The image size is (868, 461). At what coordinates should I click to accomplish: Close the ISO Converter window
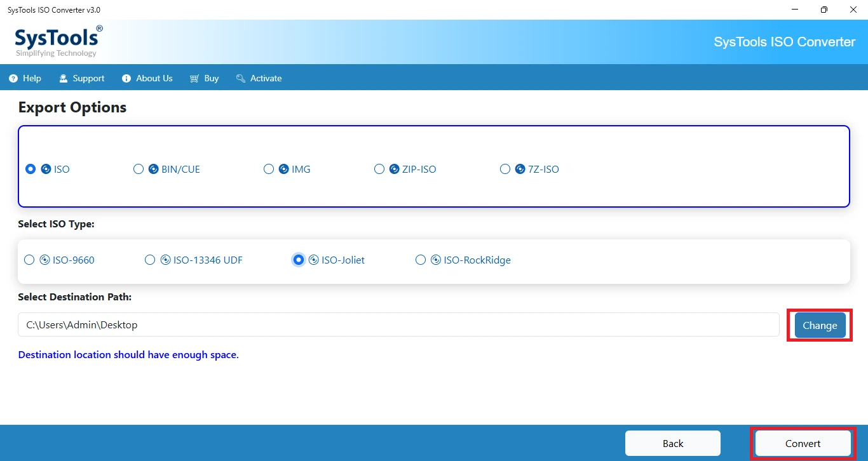(853, 10)
